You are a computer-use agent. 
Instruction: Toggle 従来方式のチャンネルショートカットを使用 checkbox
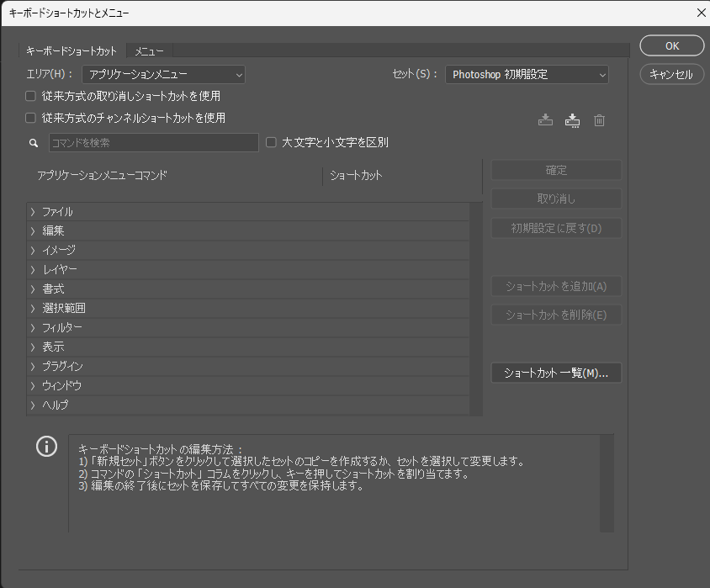pos(31,119)
